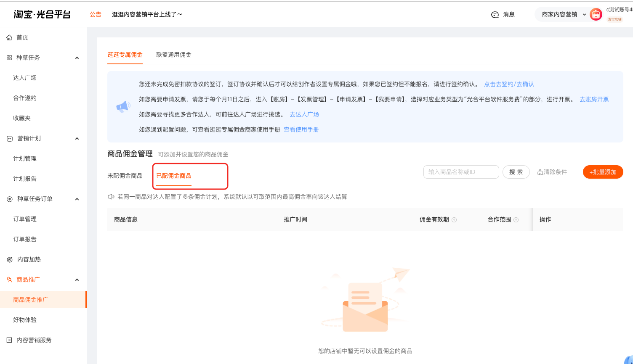Switch to the 联盟通用佣金 tab
The height and width of the screenshot is (364, 633).
pyautogui.click(x=174, y=55)
